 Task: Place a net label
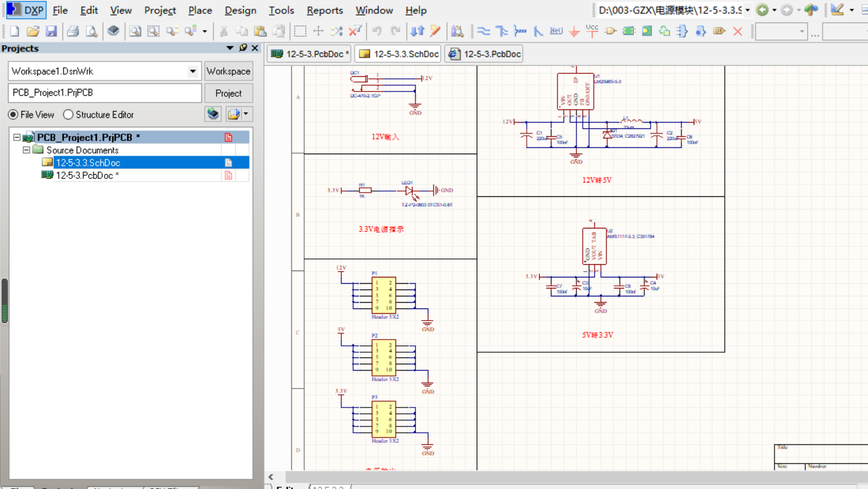coord(556,31)
